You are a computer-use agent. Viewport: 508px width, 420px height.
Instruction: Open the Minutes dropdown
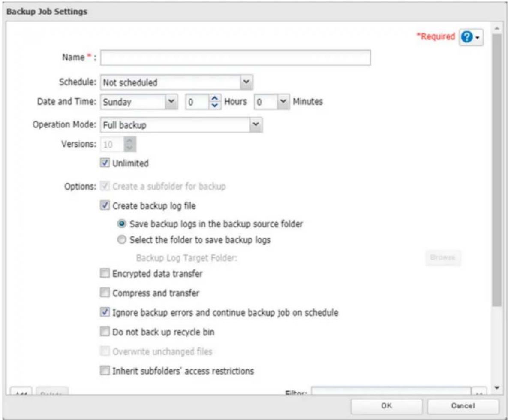272,102
